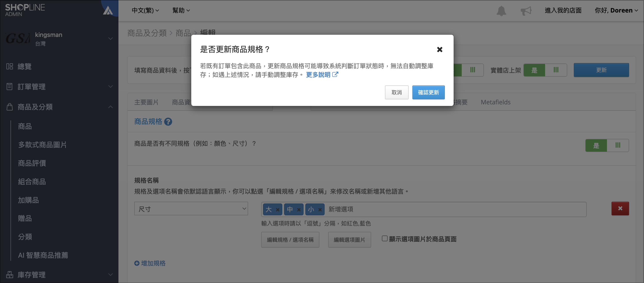Toggle the partially hidden publish switch
This screenshot has height=283, width=644.
469,70
